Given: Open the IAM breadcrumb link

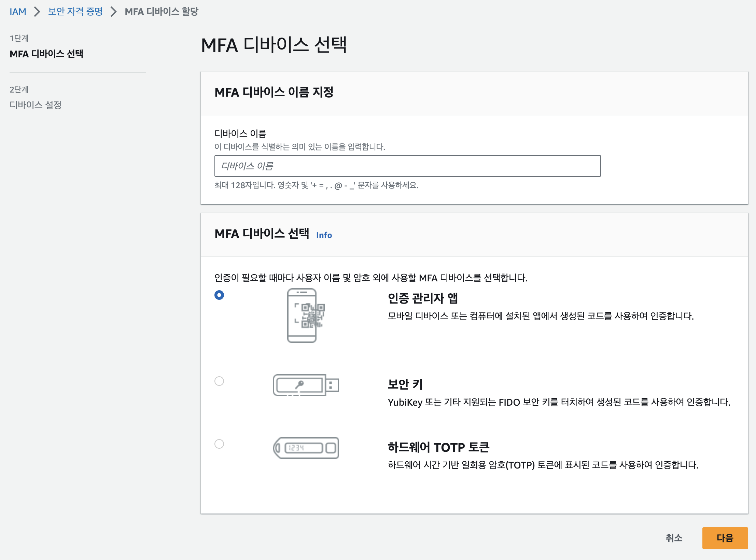Looking at the screenshot, I should click(x=18, y=12).
